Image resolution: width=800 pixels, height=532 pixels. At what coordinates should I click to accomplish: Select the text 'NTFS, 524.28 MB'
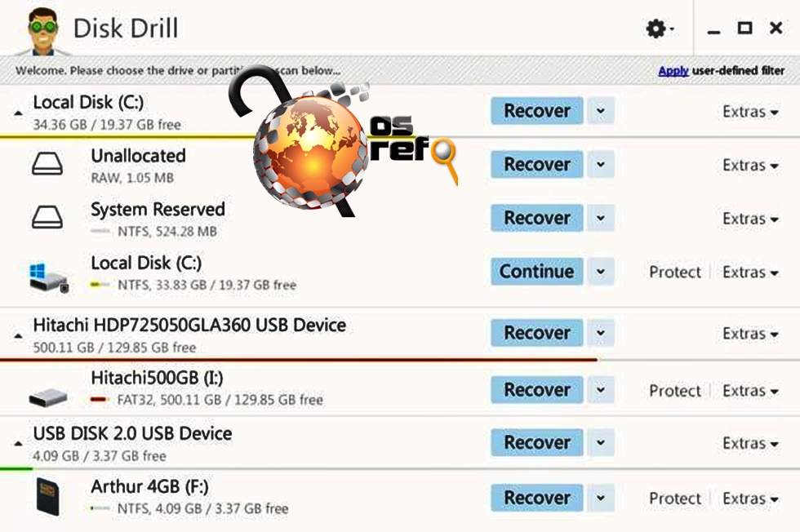point(167,231)
